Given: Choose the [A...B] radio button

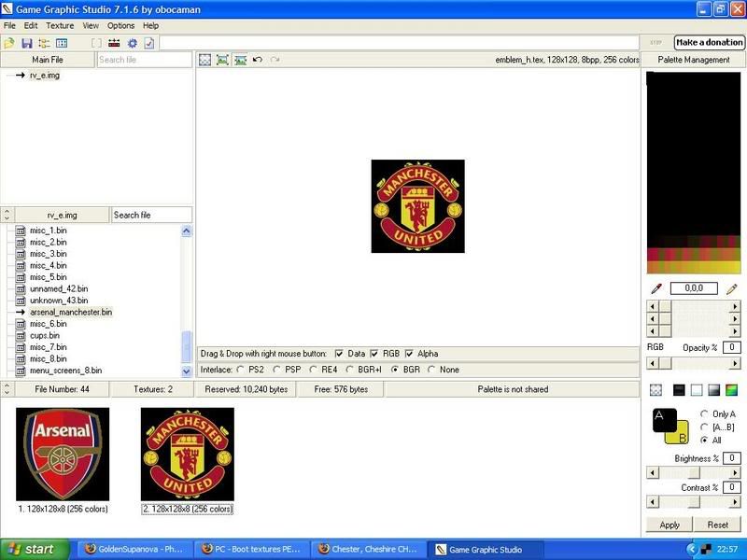Looking at the screenshot, I should pyautogui.click(x=705, y=427).
